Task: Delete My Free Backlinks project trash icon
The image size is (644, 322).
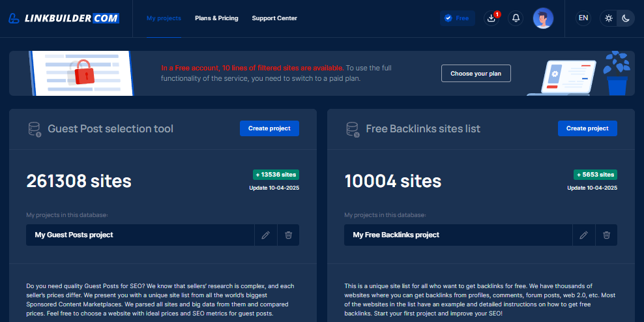Action: [x=606, y=235]
